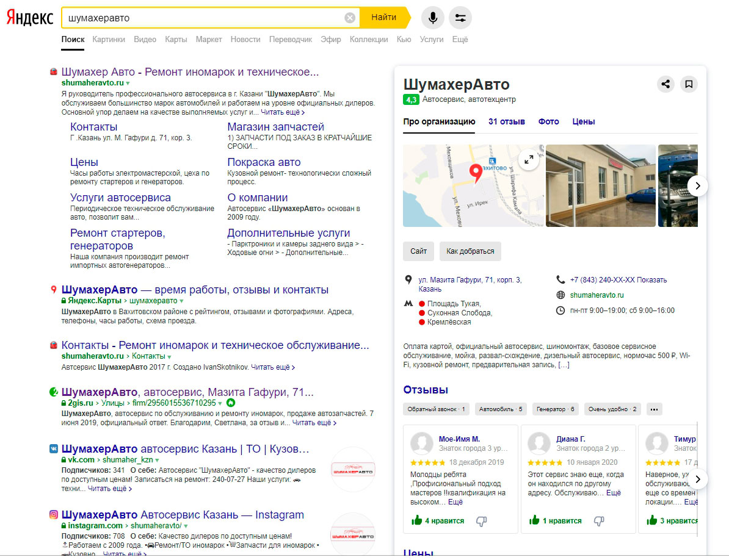
Task: Reveal phone number via Показать
Action: click(x=651, y=280)
